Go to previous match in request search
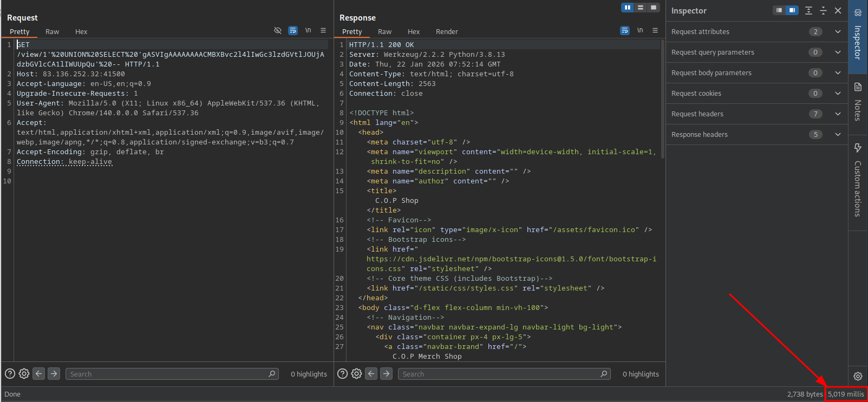The width and height of the screenshot is (868, 402). pyautogui.click(x=38, y=374)
